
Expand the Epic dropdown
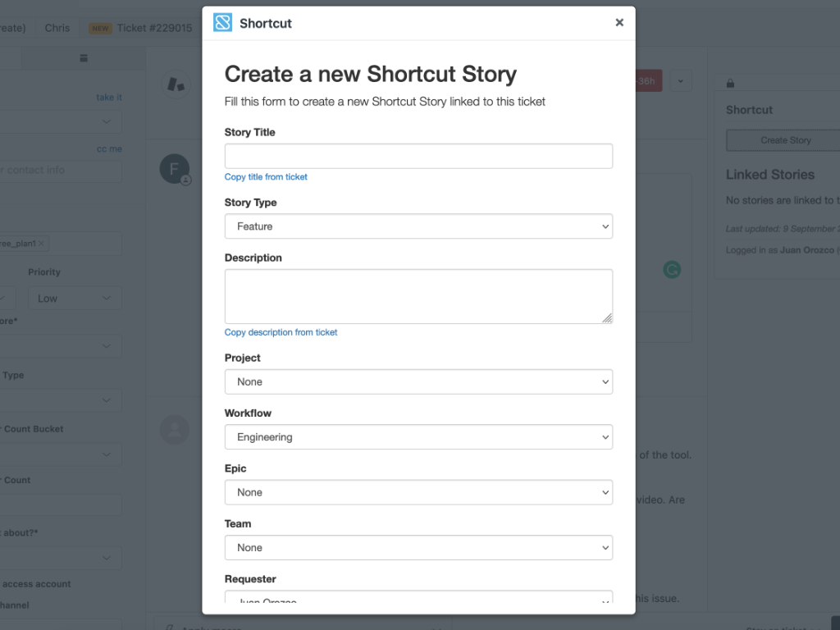pos(419,492)
